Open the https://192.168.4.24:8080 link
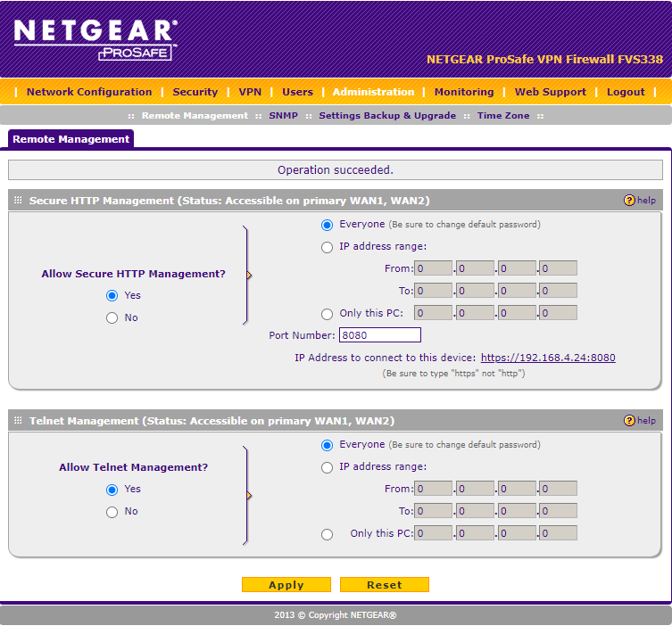The height and width of the screenshot is (626, 672). [548, 358]
